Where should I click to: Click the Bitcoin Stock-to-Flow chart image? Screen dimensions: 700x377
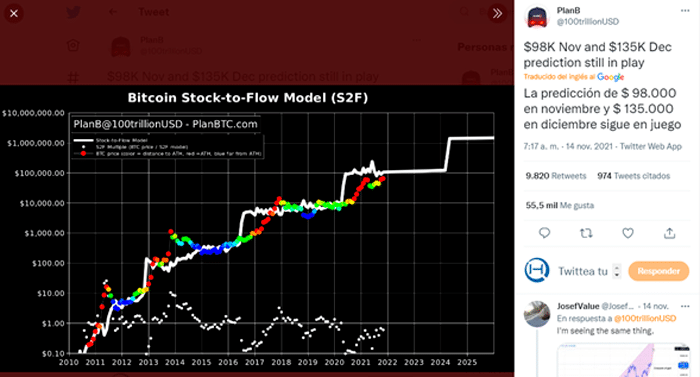[x=257, y=228]
